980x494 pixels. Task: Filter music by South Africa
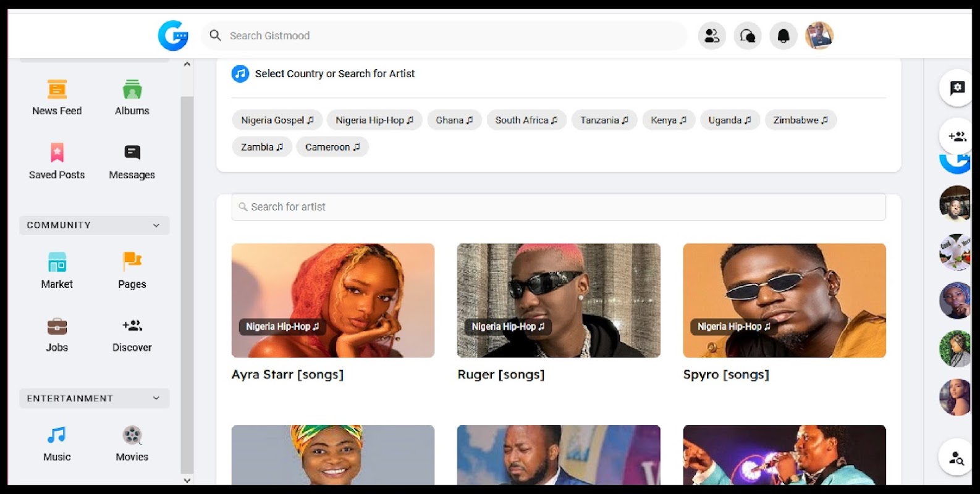[526, 120]
